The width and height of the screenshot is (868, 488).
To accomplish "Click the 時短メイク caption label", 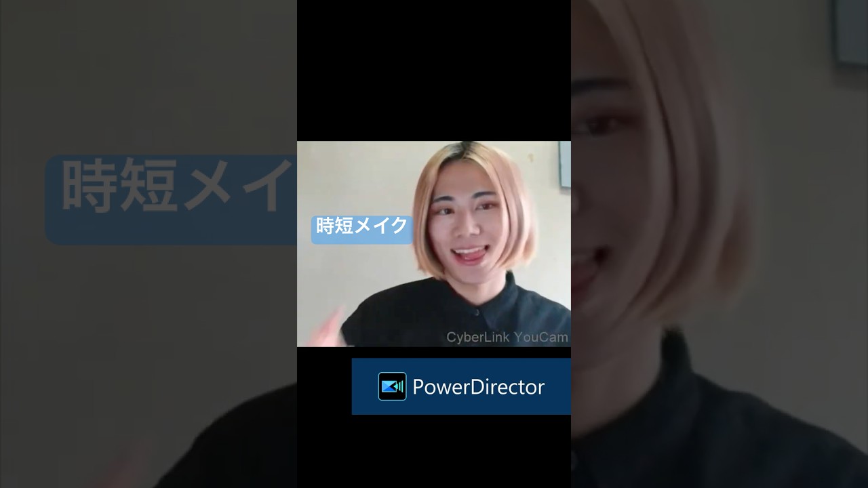I will [362, 229].
